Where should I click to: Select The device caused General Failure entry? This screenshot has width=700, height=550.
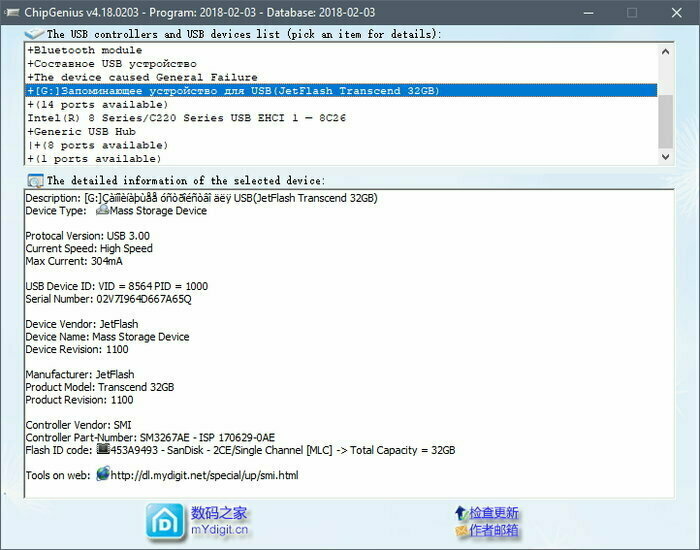tap(341, 77)
